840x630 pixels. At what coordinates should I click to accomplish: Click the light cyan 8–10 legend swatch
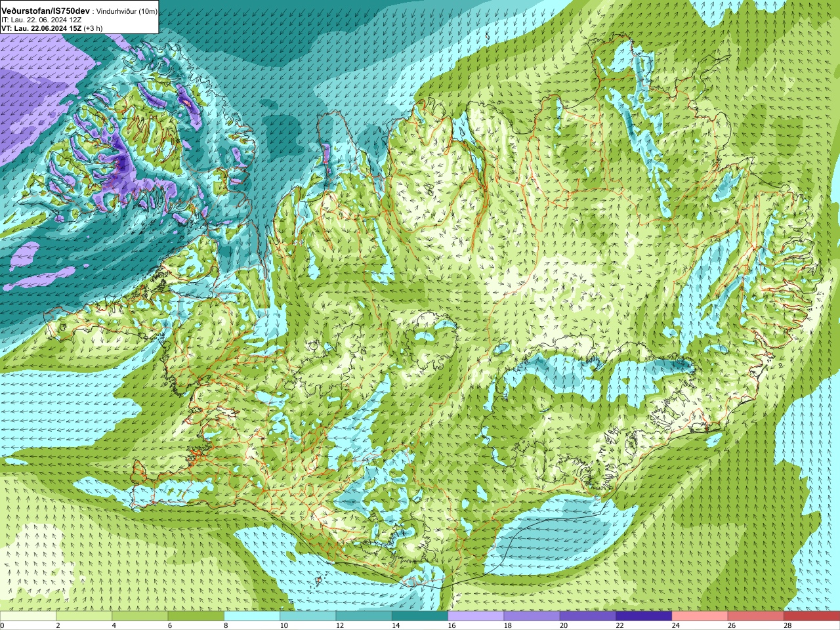pyautogui.click(x=252, y=616)
